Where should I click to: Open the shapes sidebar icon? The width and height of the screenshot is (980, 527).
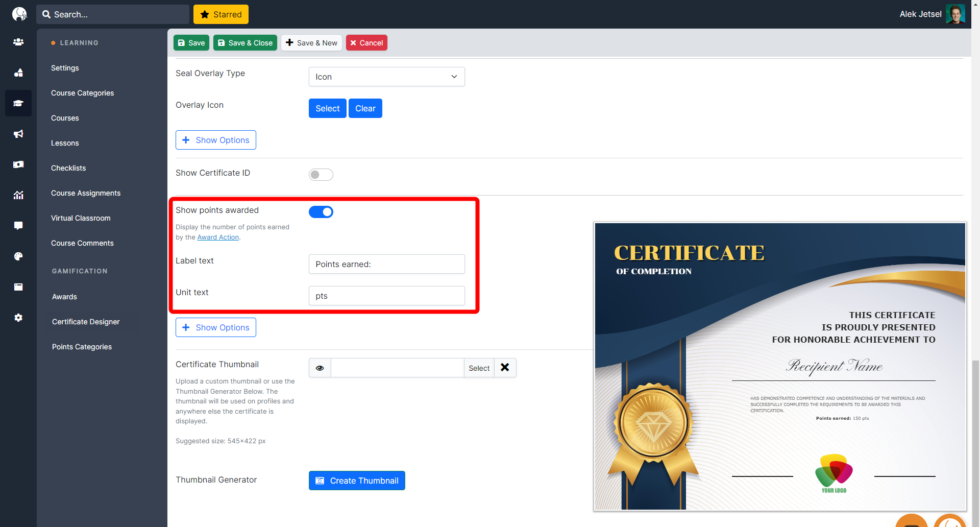pyautogui.click(x=18, y=73)
